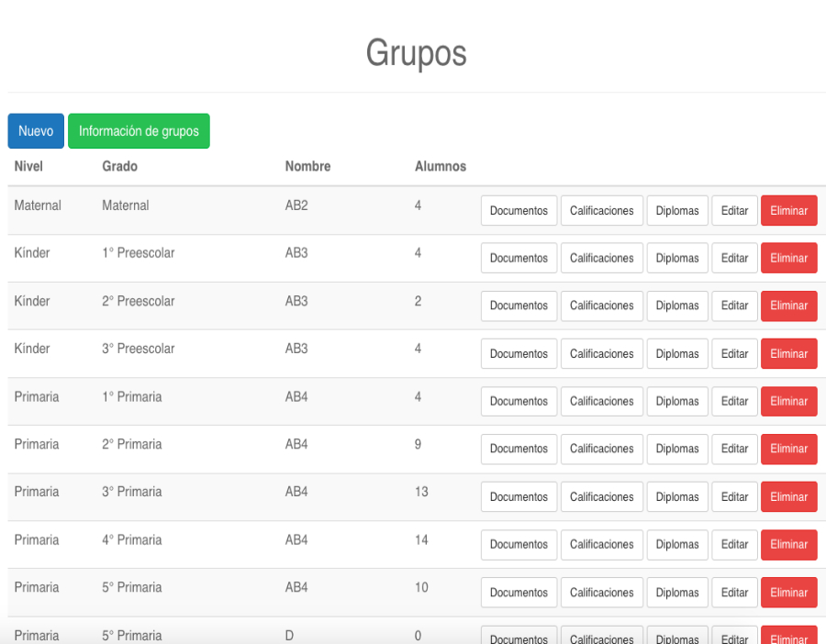View Calificaciones for 1° Primaria group
This screenshot has height=644, width=837.
pos(601,402)
